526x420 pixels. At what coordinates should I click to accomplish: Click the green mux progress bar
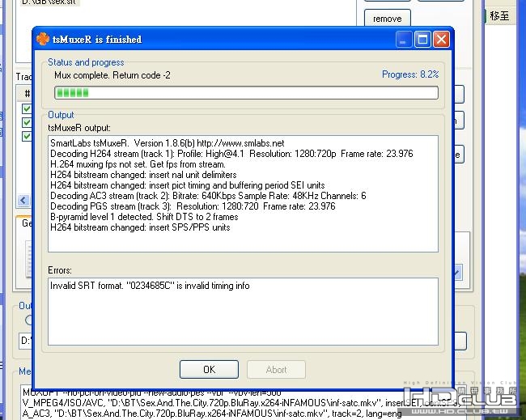coord(246,92)
